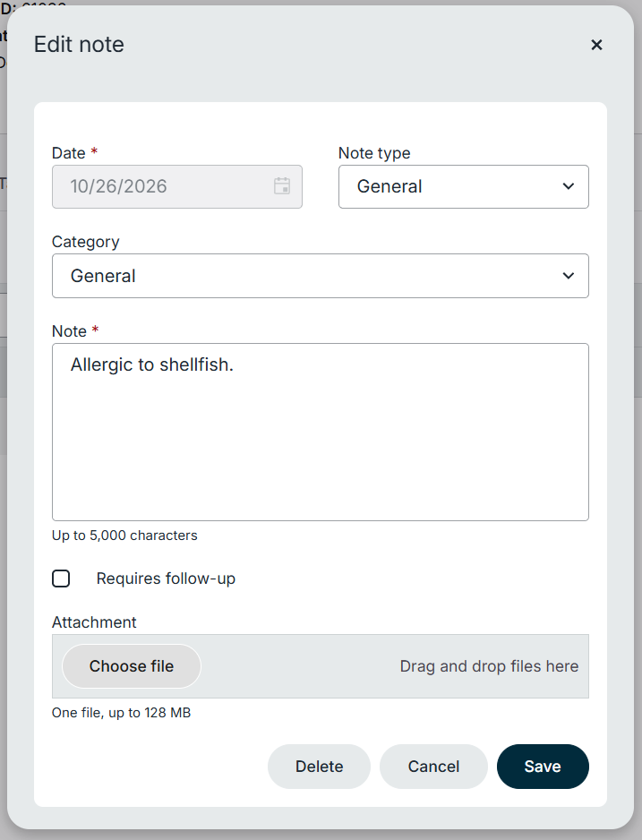Click the Choose file button
This screenshot has height=840, width=642.
click(132, 666)
